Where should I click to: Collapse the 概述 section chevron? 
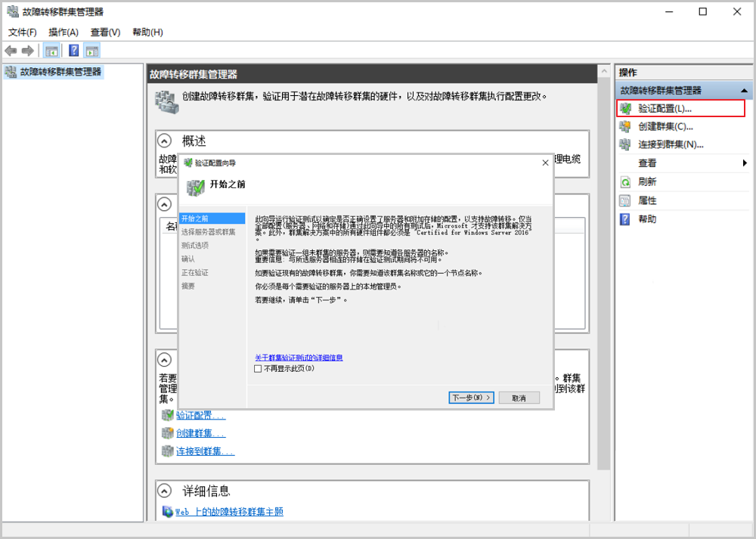point(164,141)
